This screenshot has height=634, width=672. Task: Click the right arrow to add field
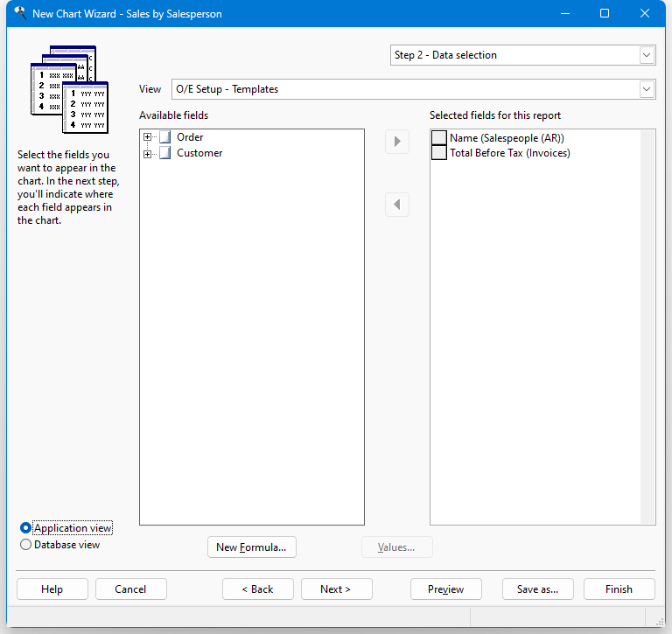[x=397, y=142]
